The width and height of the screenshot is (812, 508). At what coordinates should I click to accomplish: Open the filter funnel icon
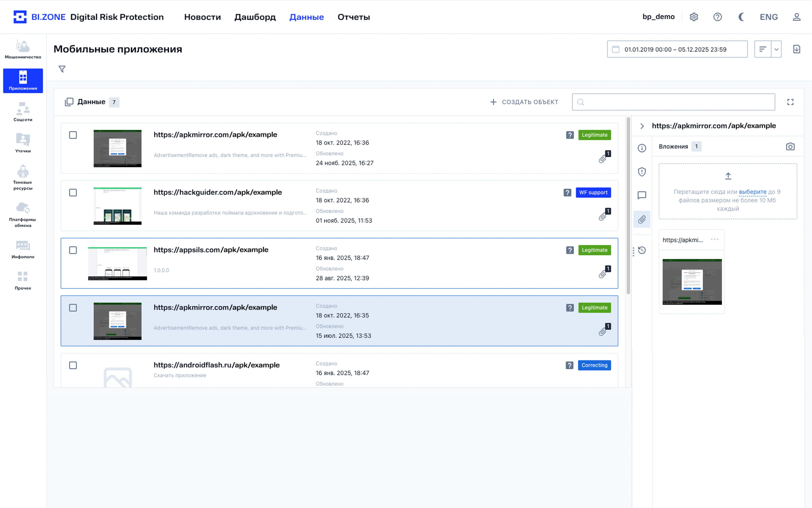point(62,69)
